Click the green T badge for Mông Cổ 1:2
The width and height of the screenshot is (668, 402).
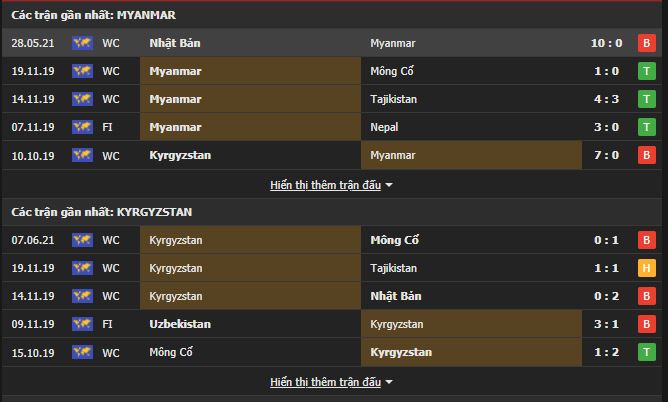646,352
